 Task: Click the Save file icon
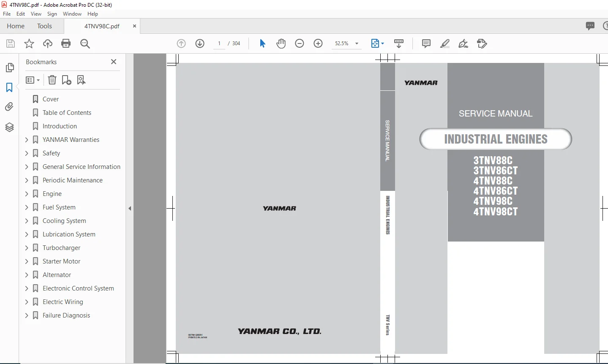[x=11, y=43]
